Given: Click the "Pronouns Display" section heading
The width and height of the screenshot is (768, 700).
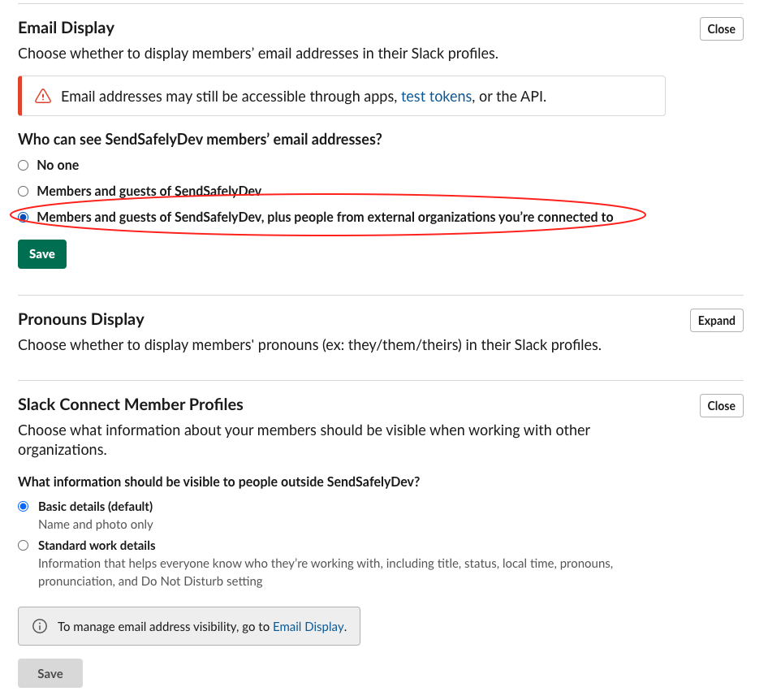Looking at the screenshot, I should click(x=81, y=320).
